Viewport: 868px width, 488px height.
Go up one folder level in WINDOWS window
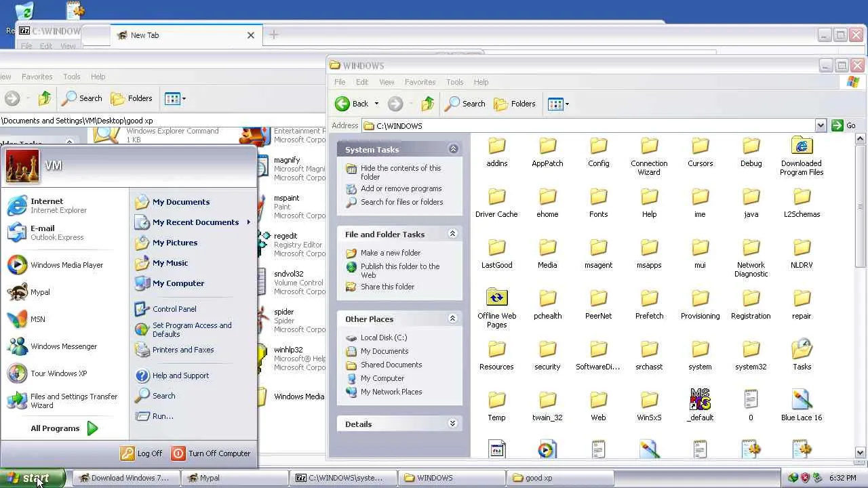[427, 104]
